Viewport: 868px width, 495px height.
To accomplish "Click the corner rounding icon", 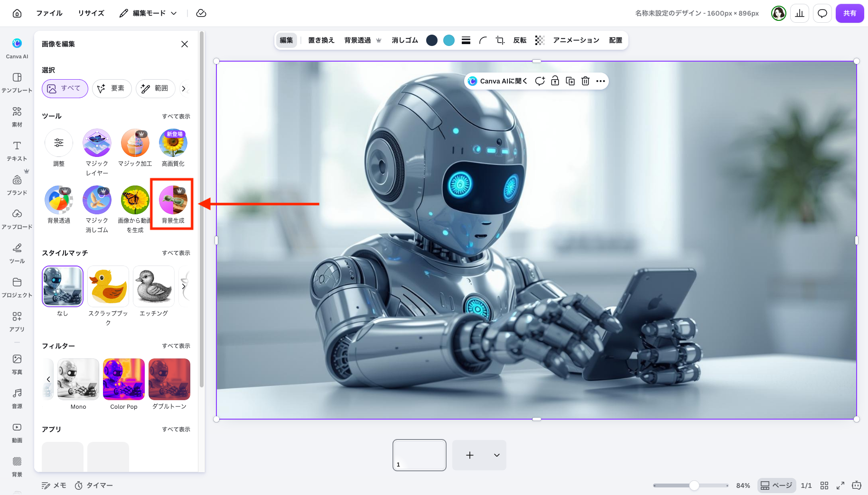I will pyautogui.click(x=483, y=40).
